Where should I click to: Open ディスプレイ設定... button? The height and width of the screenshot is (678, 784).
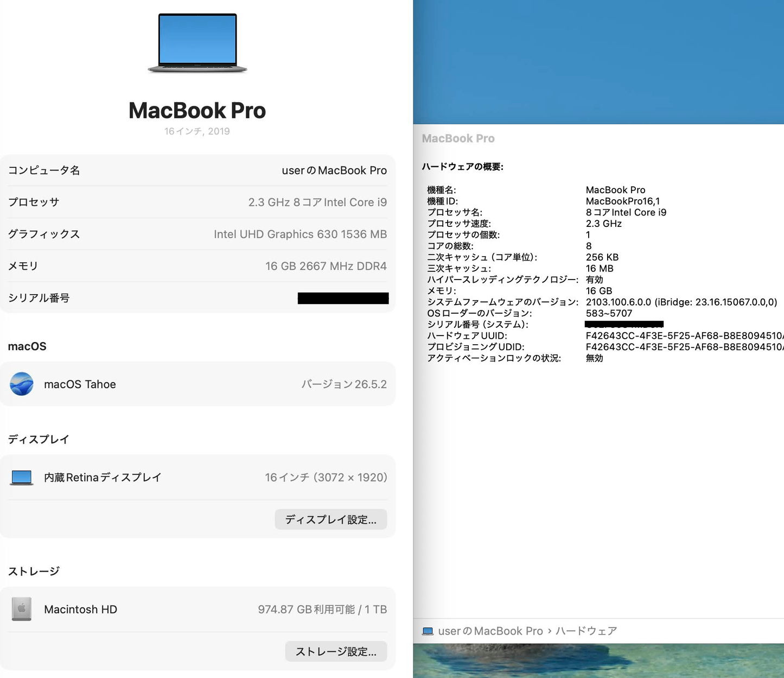point(331,519)
